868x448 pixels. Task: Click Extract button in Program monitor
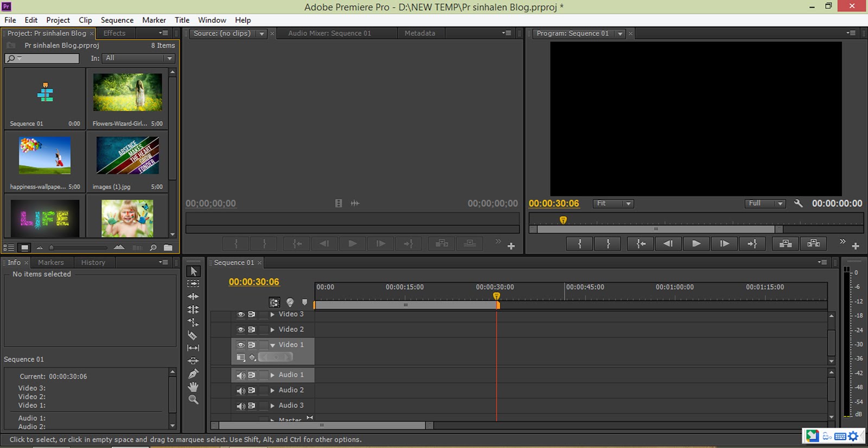814,244
